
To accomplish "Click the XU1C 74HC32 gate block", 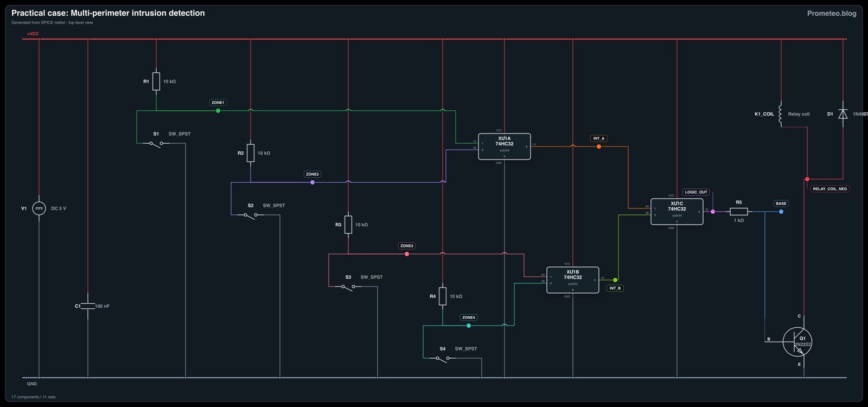I will click(x=677, y=212).
